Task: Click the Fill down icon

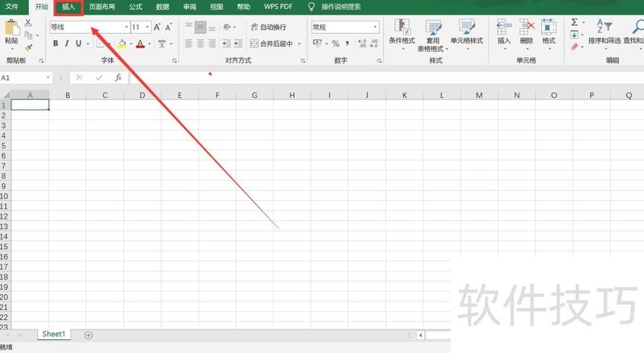Action: (x=574, y=35)
